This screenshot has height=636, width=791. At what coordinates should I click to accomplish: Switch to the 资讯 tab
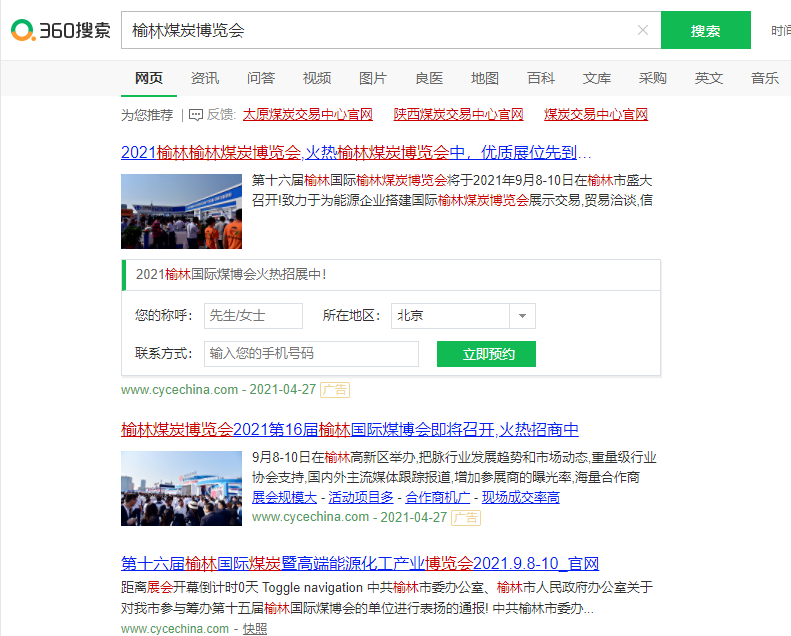205,78
